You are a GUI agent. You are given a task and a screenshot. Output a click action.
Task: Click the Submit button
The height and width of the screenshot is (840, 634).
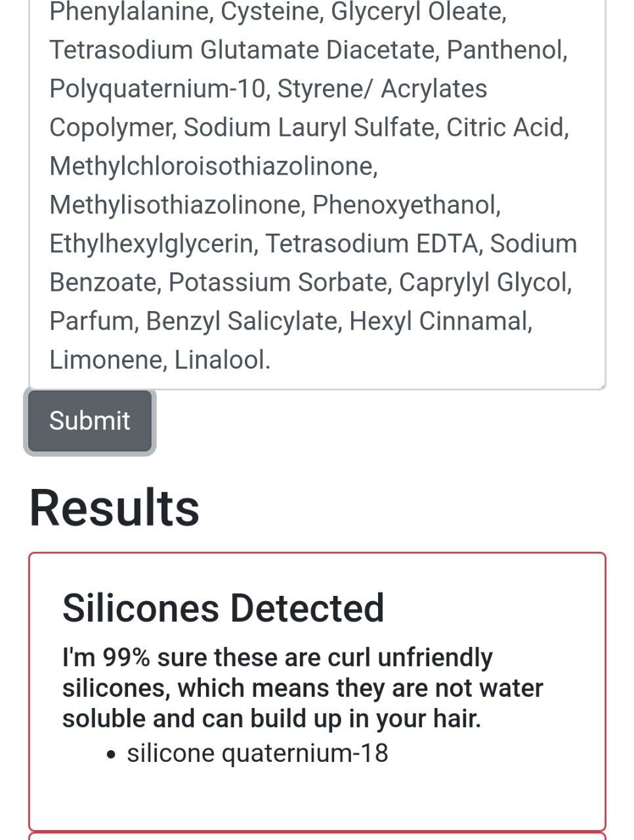point(90,421)
